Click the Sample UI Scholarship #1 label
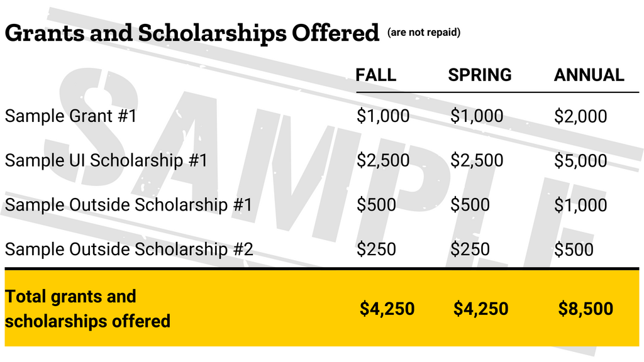Image resolution: width=644 pixels, height=362 pixels. tap(106, 160)
